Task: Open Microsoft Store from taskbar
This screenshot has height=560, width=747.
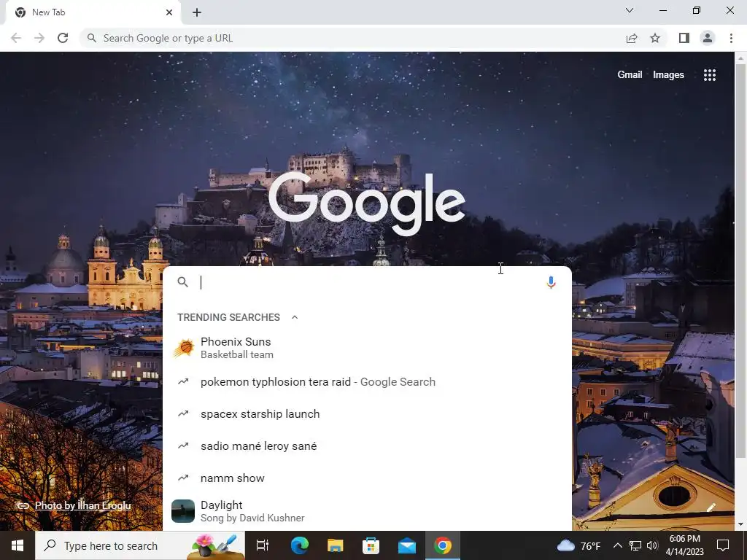Action: 371,545
